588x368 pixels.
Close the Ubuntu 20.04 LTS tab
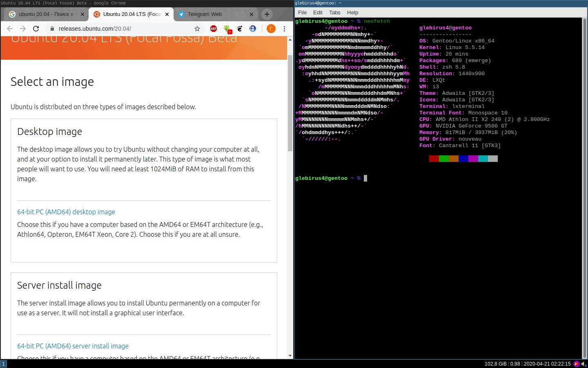tap(167, 14)
